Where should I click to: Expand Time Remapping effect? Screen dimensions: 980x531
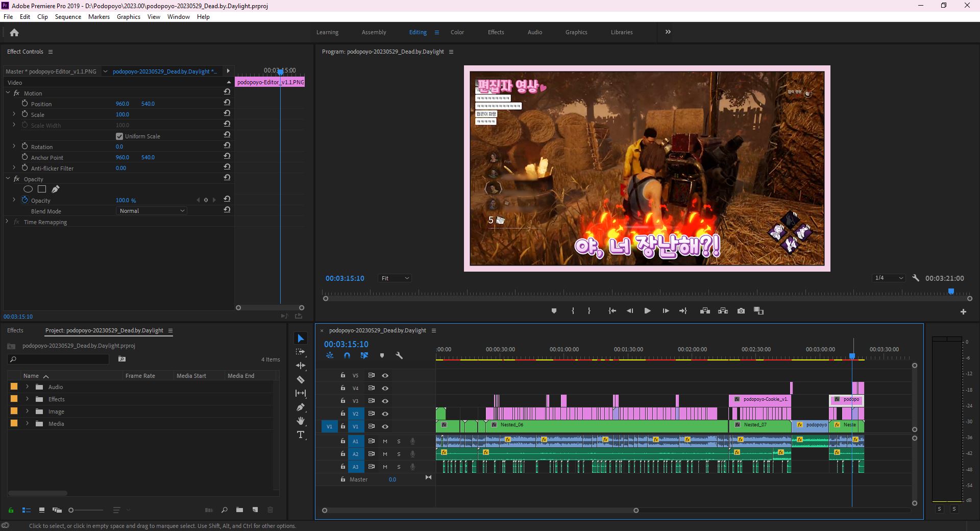(7, 222)
